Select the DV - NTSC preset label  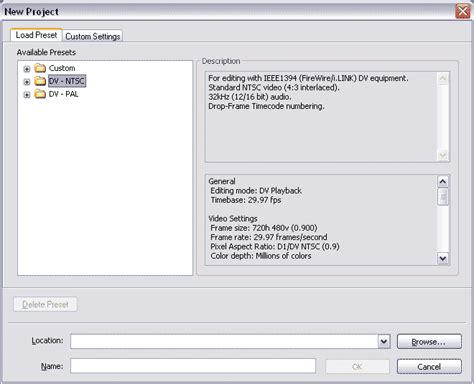tap(67, 81)
